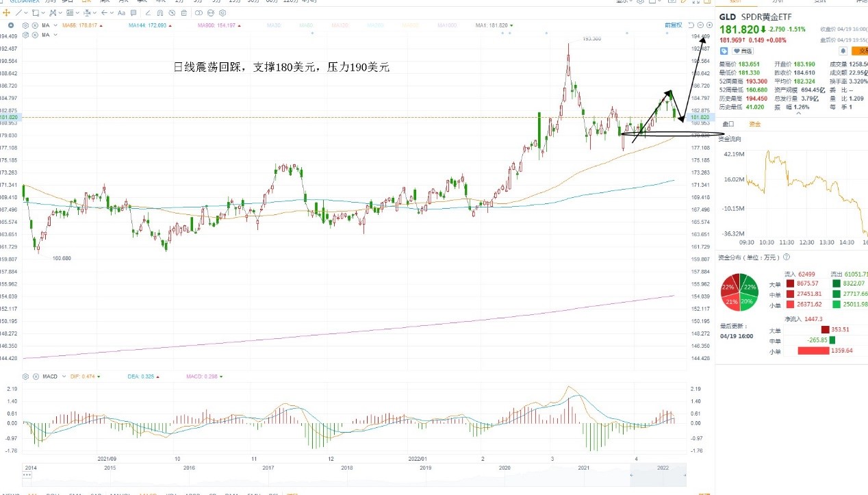The image size is (868, 495).
Task: Select the crosshair move cursor tool
Action: [x=6, y=13]
